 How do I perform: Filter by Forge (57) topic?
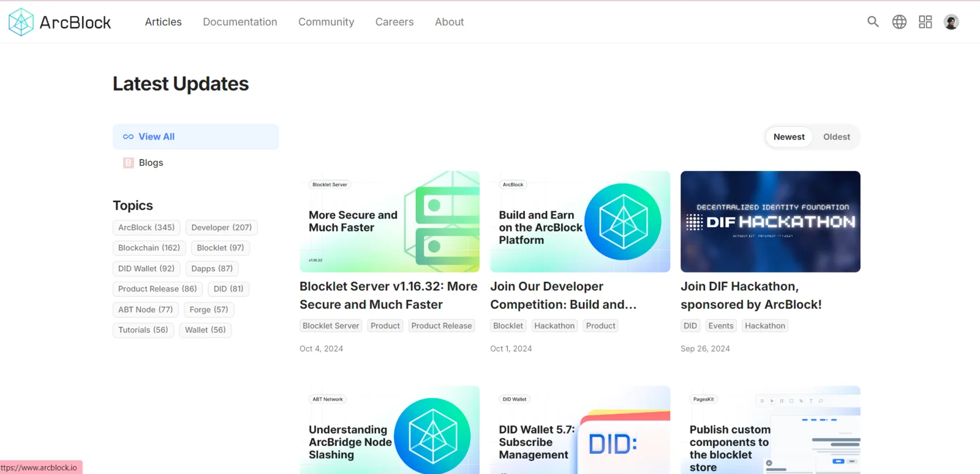209,310
